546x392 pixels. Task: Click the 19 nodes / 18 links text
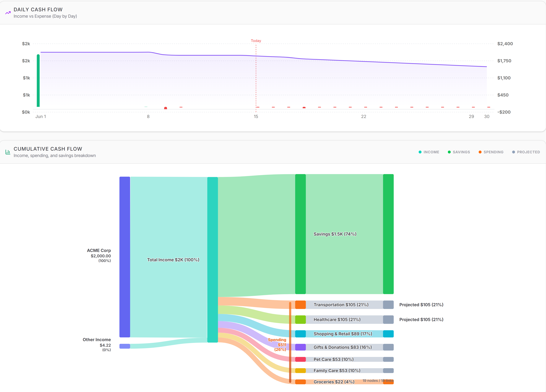(x=378, y=380)
